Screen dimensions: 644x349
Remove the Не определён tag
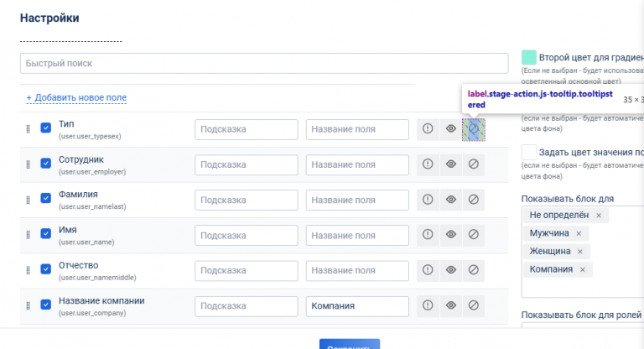[x=599, y=216]
